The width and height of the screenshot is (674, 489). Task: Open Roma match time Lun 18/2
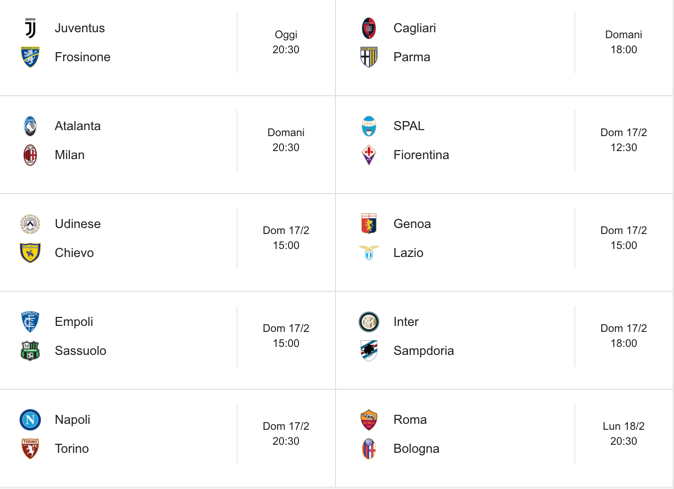click(x=624, y=434)
